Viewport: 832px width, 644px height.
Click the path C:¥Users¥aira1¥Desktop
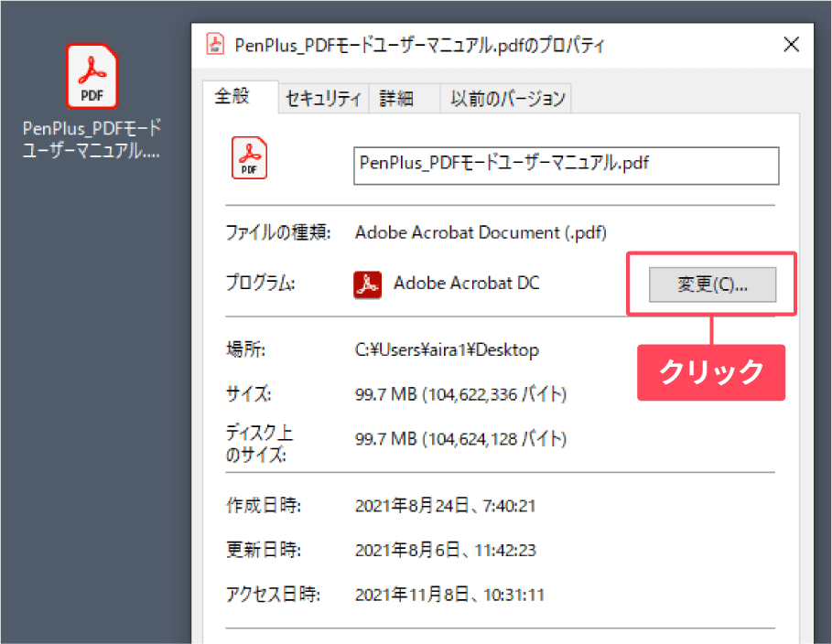coord(447,350)
